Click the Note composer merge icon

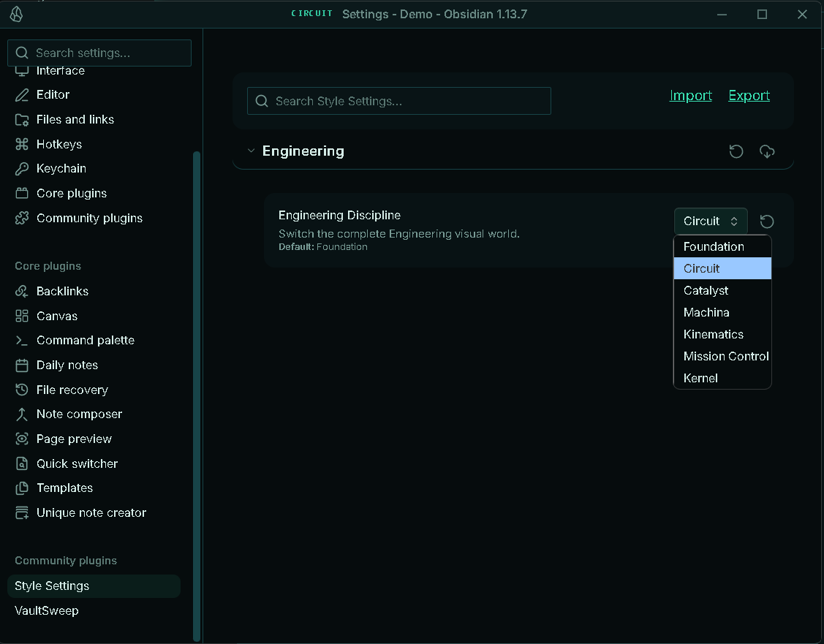coord(21,414)
